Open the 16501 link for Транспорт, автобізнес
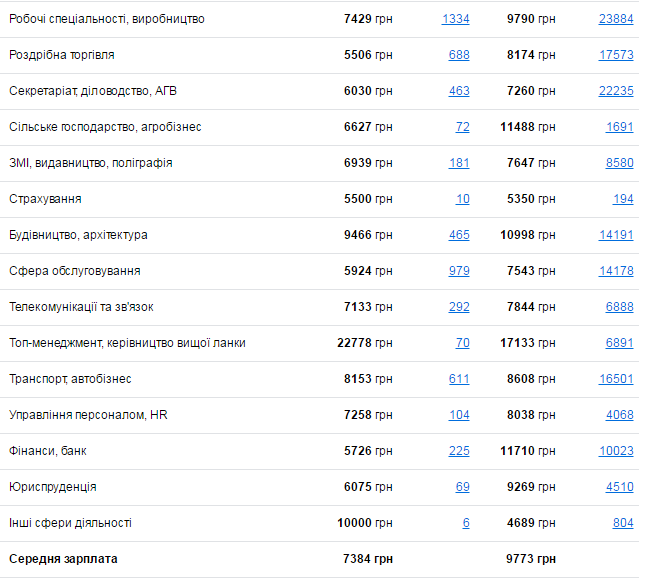 615,379
